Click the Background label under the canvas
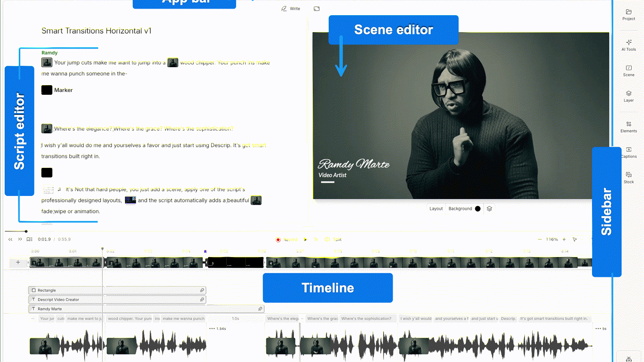Viewport: 644px width, 362px height. point(460,209)
